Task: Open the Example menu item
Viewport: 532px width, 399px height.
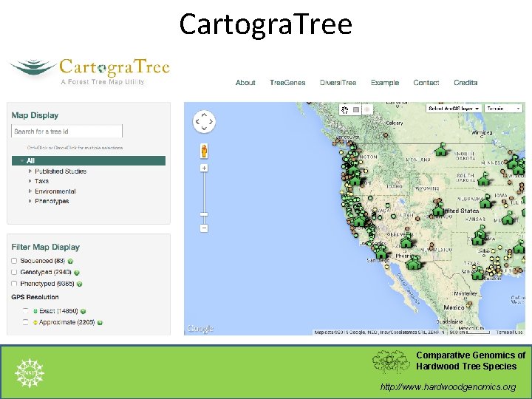Action: [385, 83]
